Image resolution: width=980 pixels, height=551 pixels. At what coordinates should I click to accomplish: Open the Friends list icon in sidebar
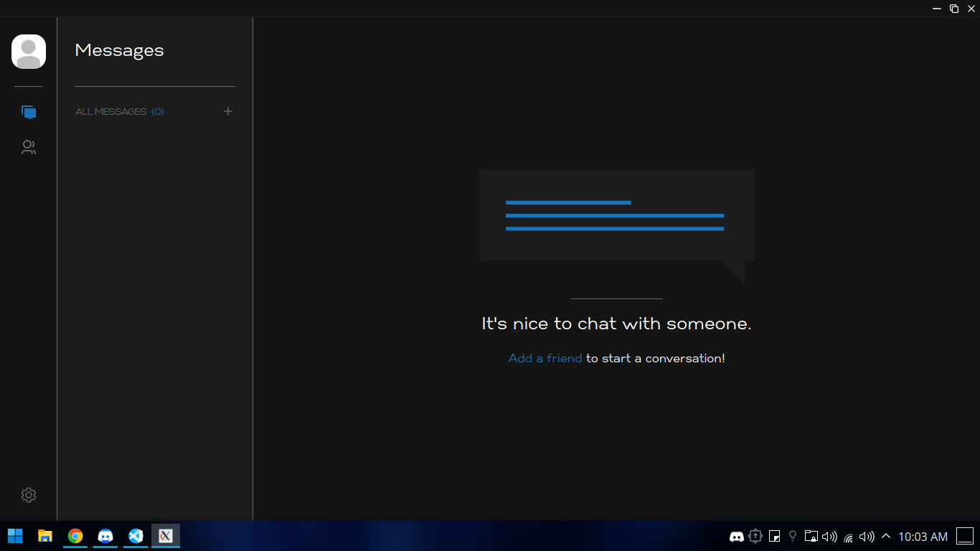click(29, 148)
